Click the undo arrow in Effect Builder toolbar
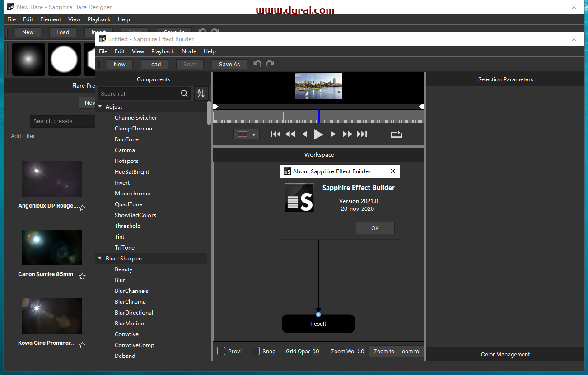588x375 pixels. click(x=257, y=64)
